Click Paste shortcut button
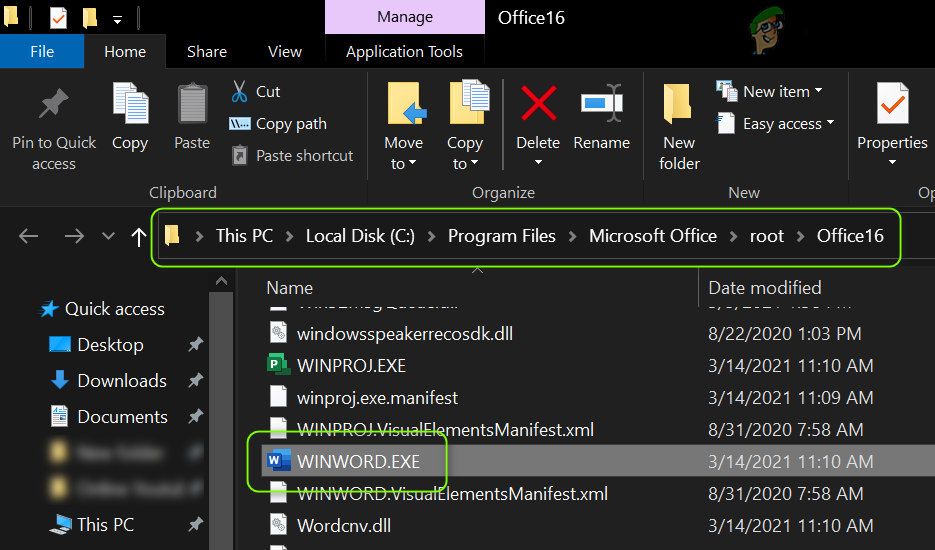The width and height of the screenshot is (935, 550). click(x=291, y=155)
